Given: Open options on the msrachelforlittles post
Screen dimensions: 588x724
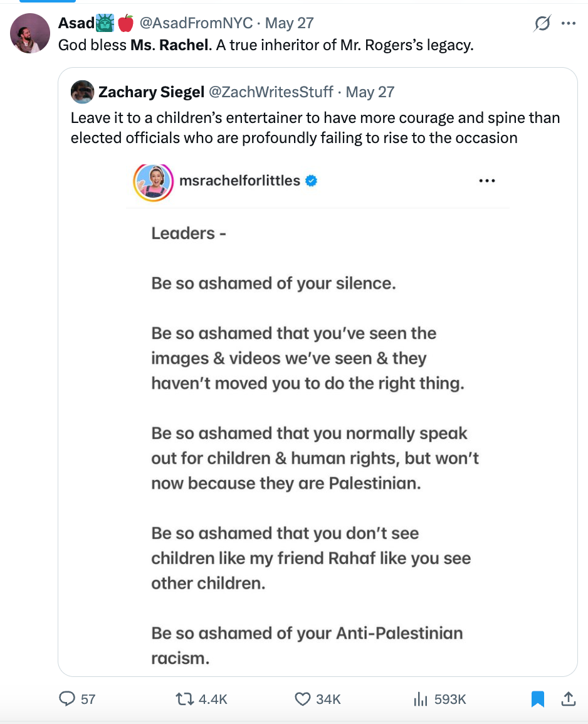Looking at the screenshot, I should [x=487, y=180].
